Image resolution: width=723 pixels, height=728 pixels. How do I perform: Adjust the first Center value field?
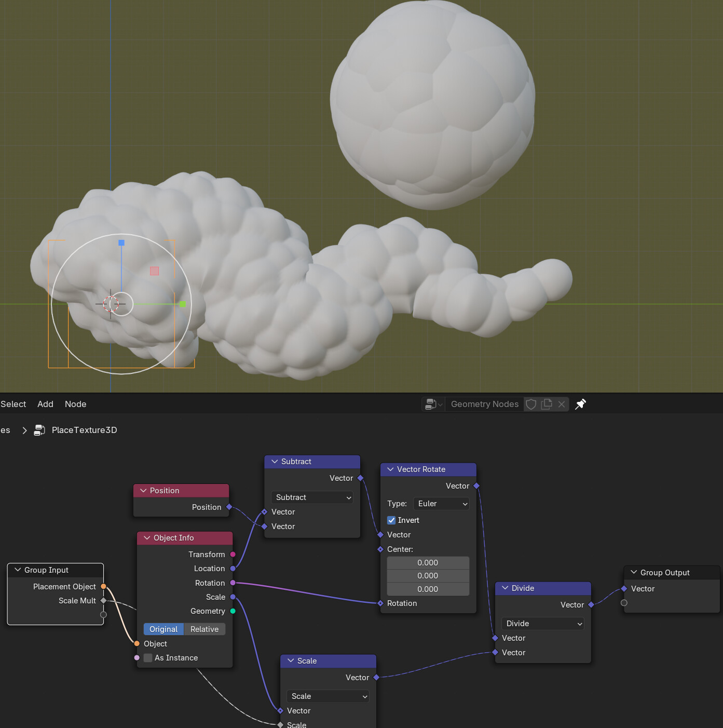(x=428, y=563)
